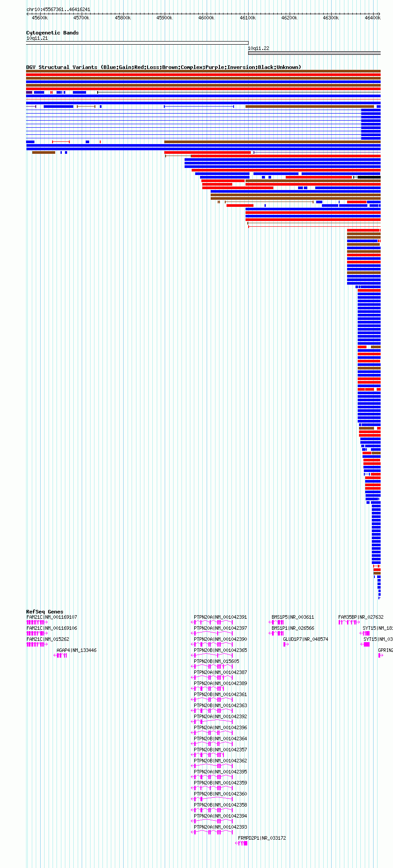Click the PTPN20B|NM_001042365 gene label
The height and width of the screenshot is (868, 393).
click(x=220, y=650)
